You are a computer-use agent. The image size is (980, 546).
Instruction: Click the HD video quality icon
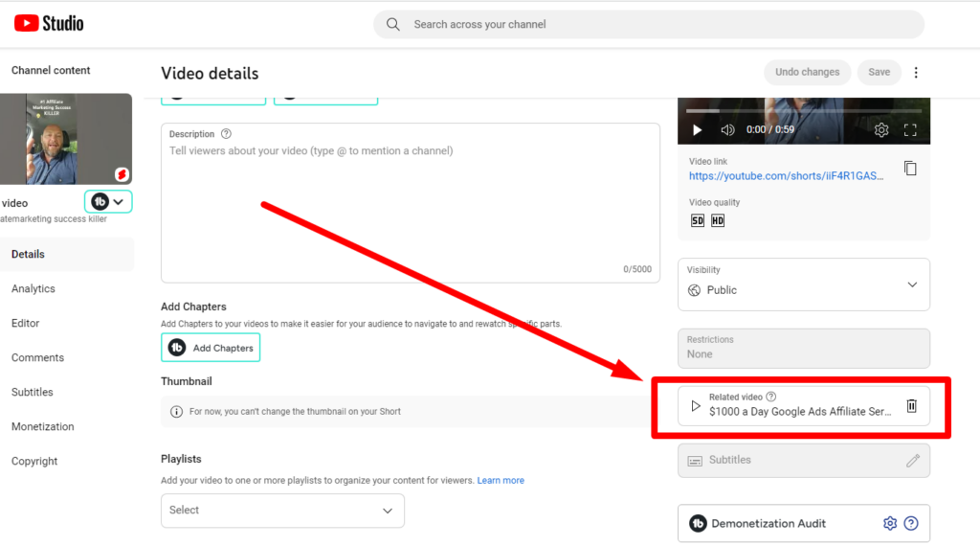click(x=718, y=220)
